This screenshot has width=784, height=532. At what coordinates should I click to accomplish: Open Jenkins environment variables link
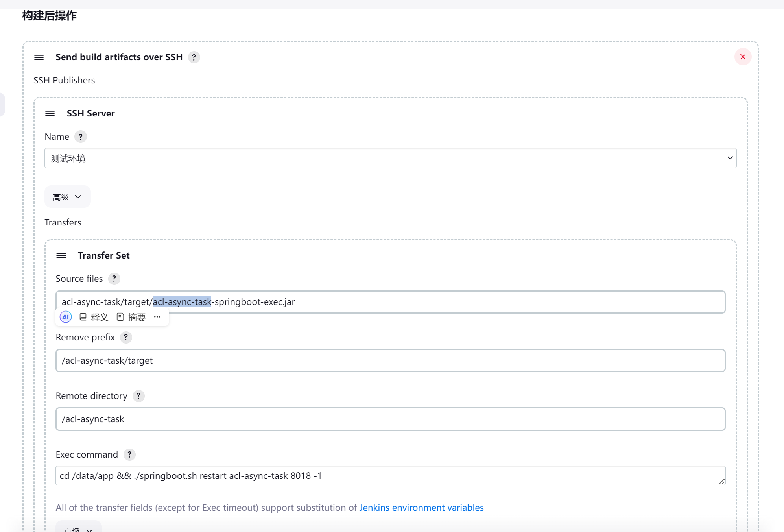[x=421, y=508]
